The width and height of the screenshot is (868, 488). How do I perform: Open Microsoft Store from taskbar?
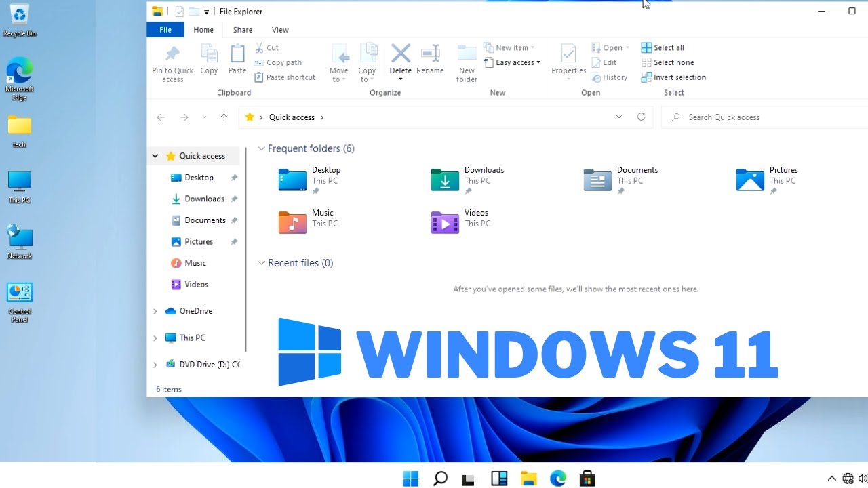587,479
